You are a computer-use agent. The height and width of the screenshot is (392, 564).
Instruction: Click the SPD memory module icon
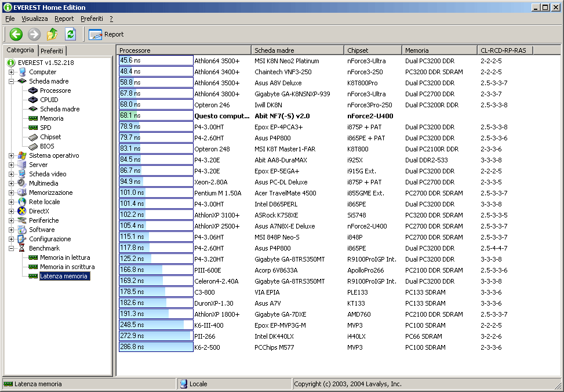pyautogui.click(x=33, y=128)
